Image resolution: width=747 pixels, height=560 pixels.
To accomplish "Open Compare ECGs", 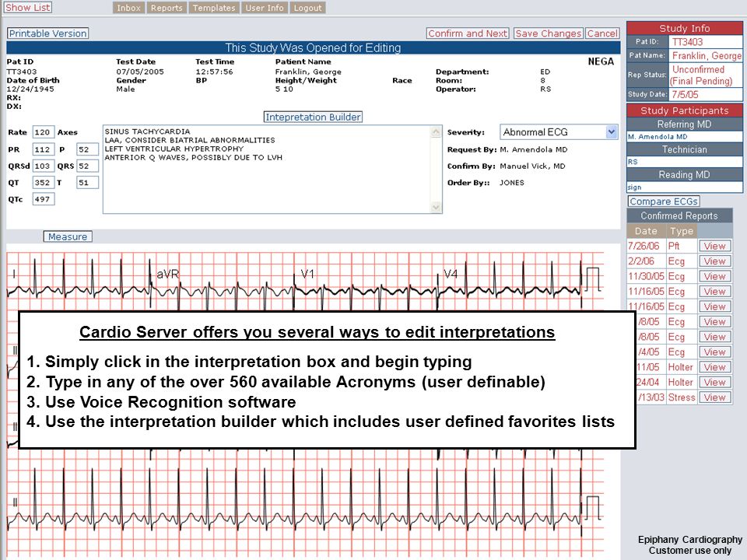I will (664, 201).
